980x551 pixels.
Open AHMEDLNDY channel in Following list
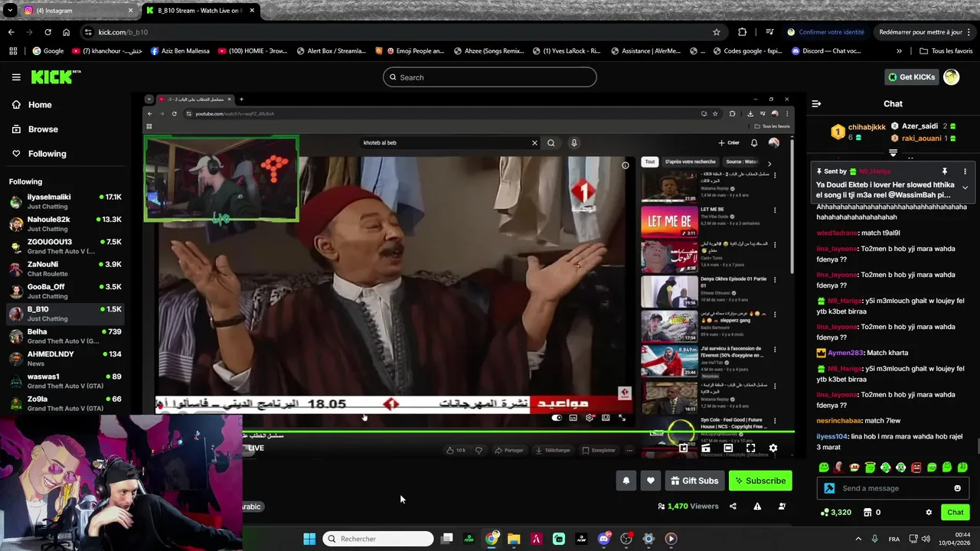click(x=65, y=359)
